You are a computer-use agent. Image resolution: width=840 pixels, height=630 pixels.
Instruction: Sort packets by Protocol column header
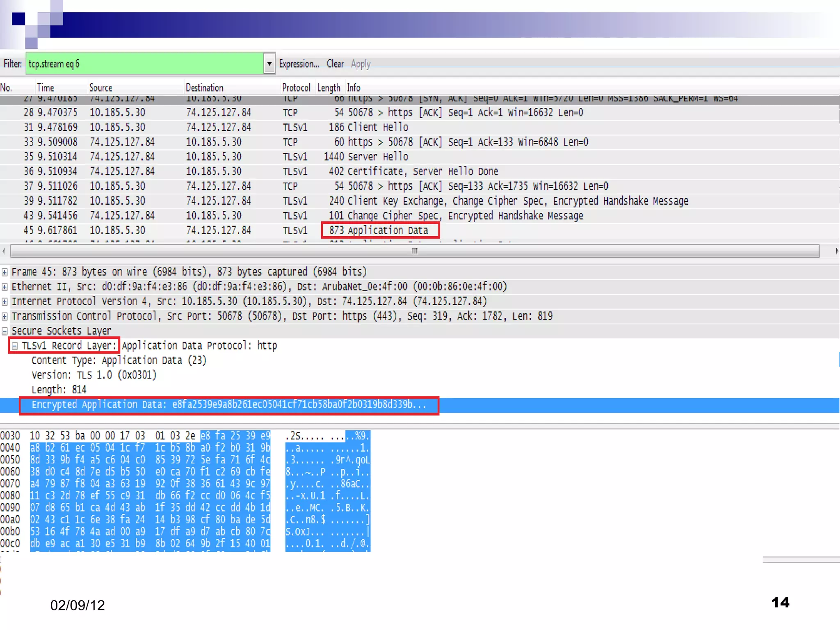coord(296,87)
